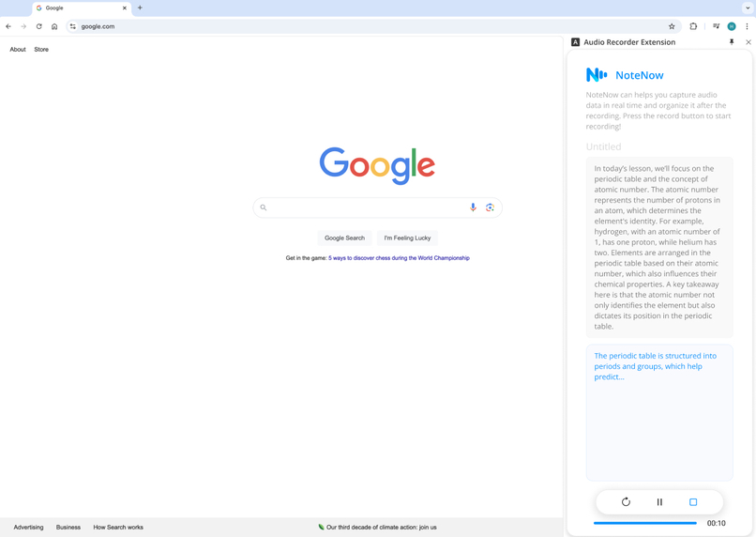756x537 pixels.
Task: View site information icon in address bar
Action: coord(73,26)
